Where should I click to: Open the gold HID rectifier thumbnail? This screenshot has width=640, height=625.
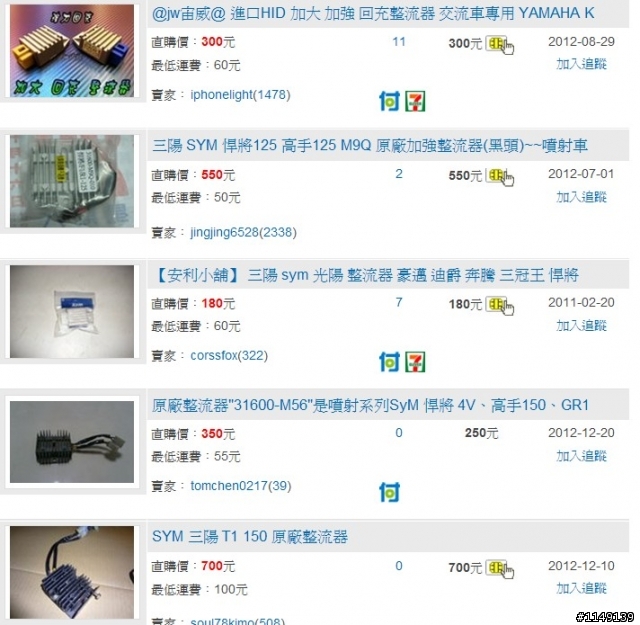(72, 51)
